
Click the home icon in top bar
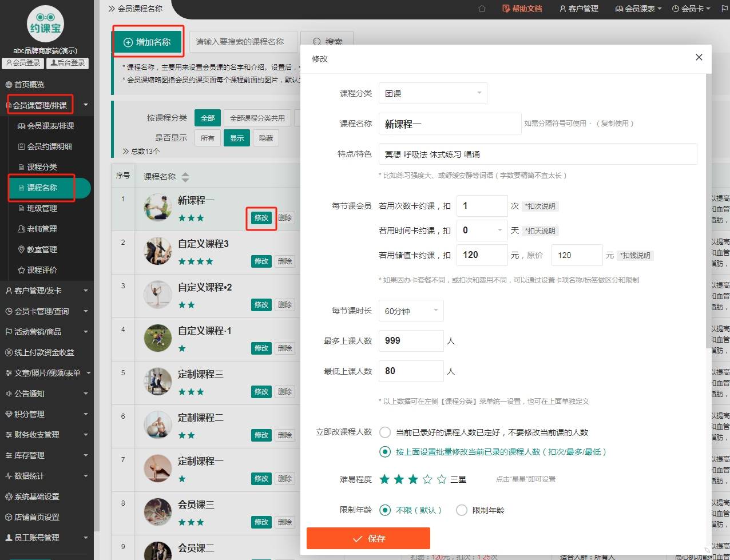pos(482,9)
